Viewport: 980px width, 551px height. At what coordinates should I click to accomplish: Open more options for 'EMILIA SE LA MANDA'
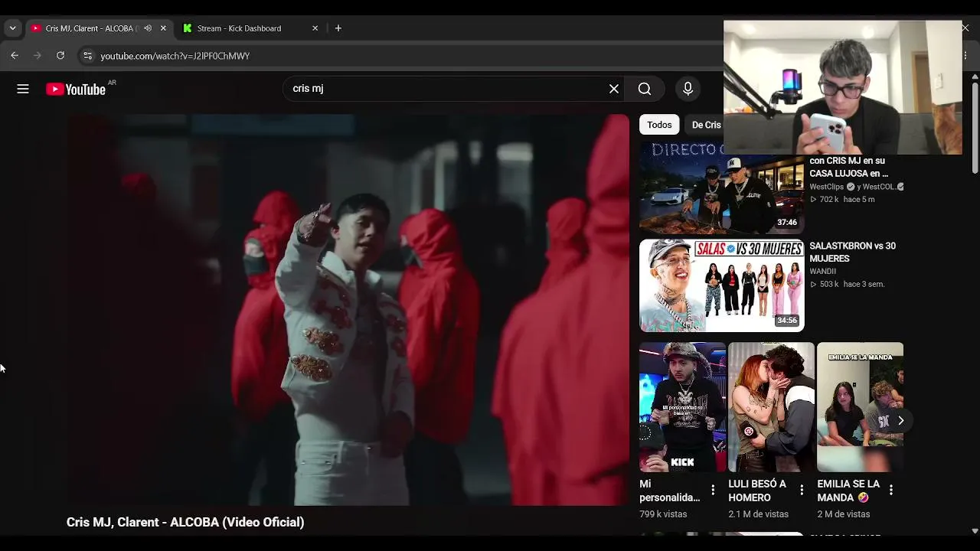pos(890,490)
